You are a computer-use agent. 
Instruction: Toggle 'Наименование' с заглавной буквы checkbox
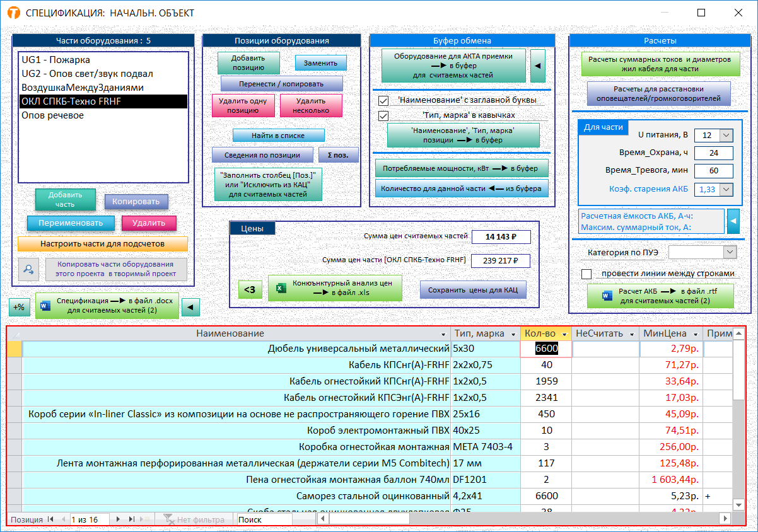(x=383, y=100)
